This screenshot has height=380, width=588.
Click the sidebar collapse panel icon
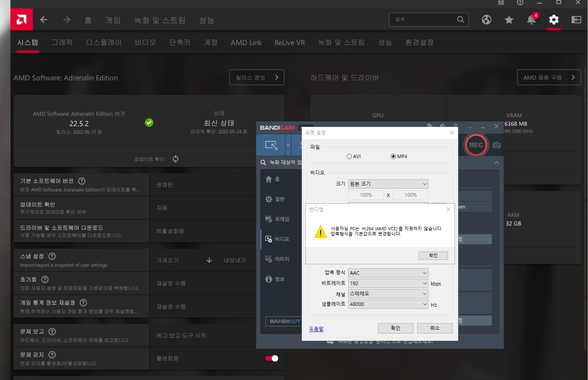(x=576, y=20)
